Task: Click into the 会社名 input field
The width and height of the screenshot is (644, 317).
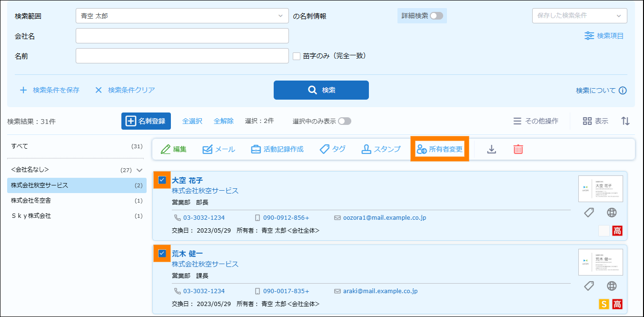Action: tap(182, 36)
